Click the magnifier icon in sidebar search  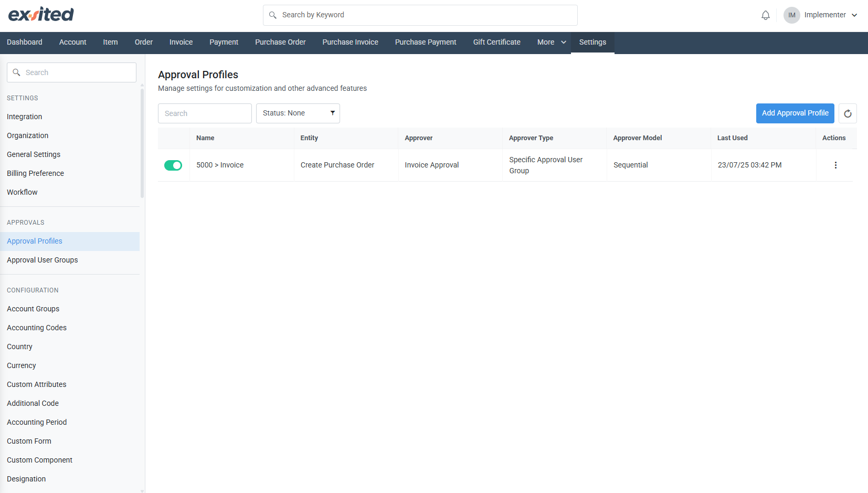coord(17,72)
